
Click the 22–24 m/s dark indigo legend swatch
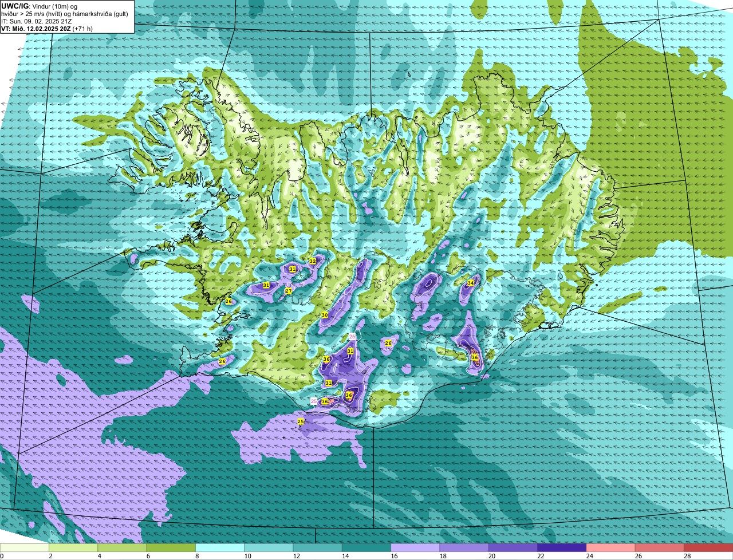tap(562, 548)
